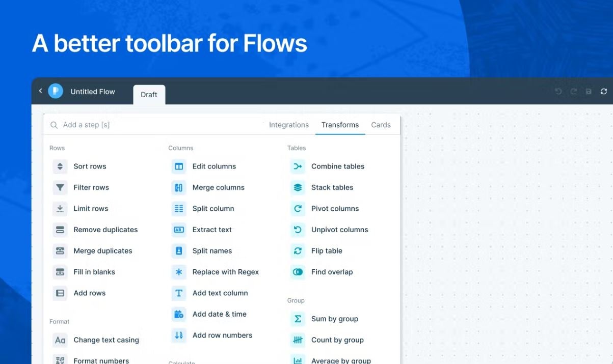
Task: Click the Change text casing icon
Action: coord(60,340)
